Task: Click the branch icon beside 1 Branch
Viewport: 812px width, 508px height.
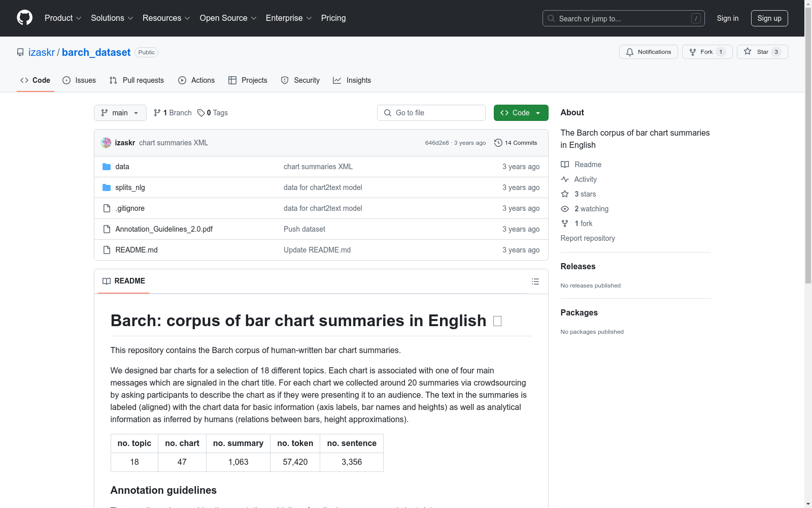Action: pos(157,113)
